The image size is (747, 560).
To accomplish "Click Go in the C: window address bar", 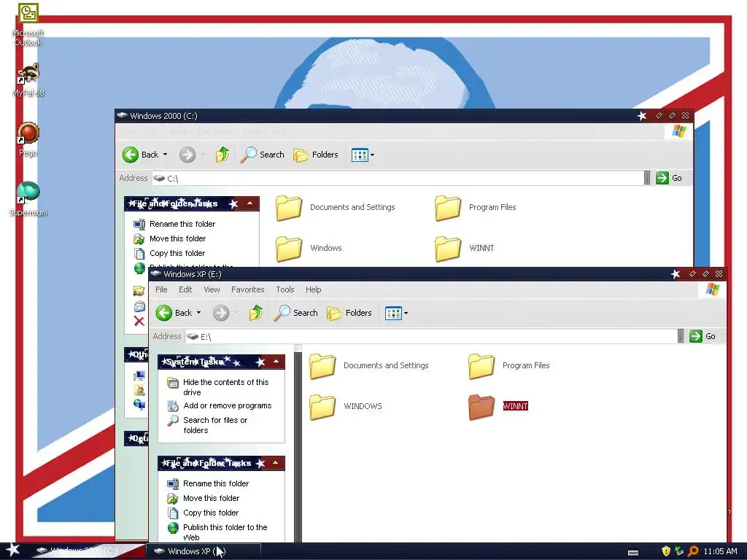I will pos(669,178).
